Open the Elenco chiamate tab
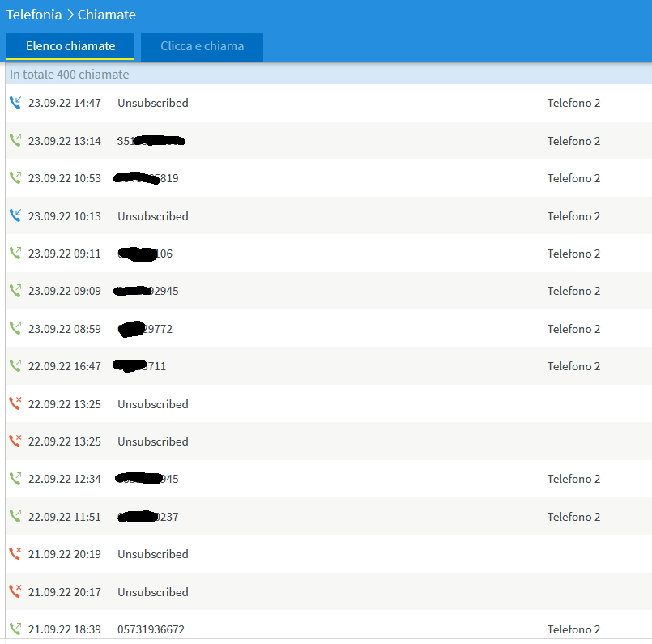The height and width of the screenshot is (644, 652). [x=70, y=46]
